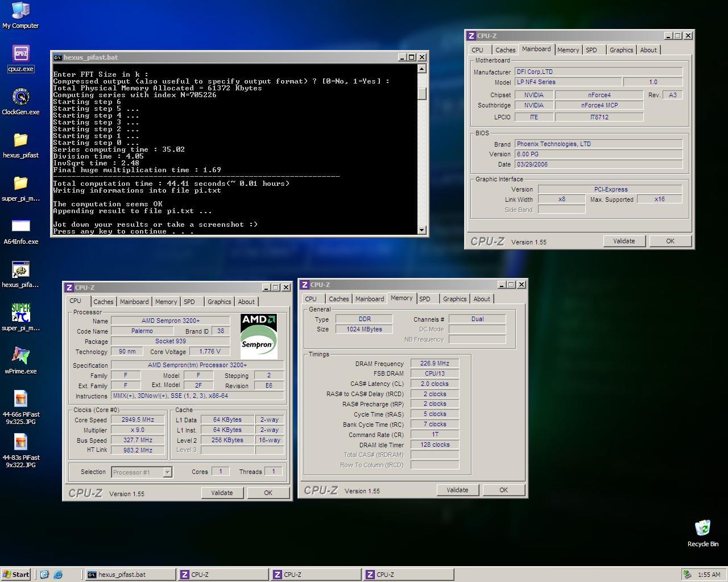Click the FSB:DRAM value CPU/13

[x=435, y=373]
